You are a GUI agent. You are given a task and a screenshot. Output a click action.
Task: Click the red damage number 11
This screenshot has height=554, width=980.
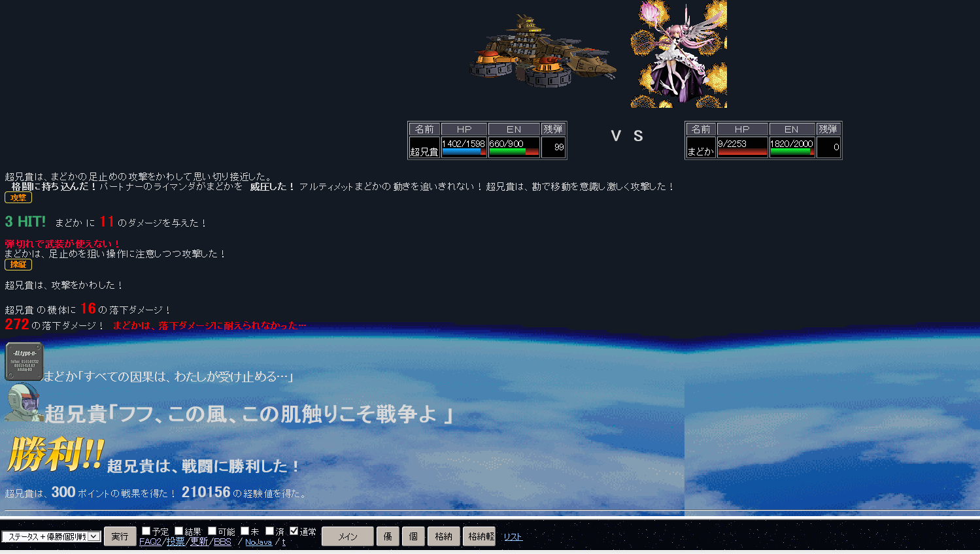(x=107, y=221)
